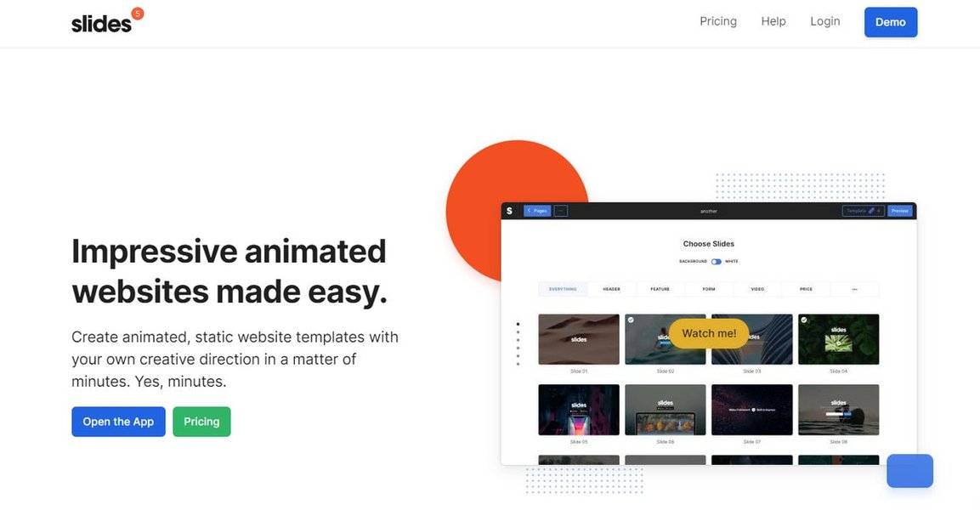Expand the overflow category tab with three dots
This screenshot has width=980, height=510.
click(x=853, y=288)
